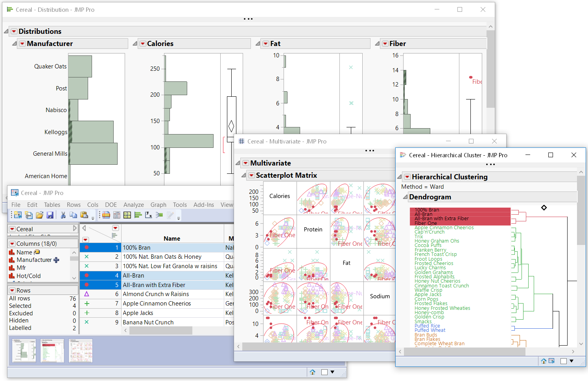The height and width of the screenshot is (381, 588).
Task: Select the Cut (scissors) toolbar icon
Action: click(x=63, y=215)
